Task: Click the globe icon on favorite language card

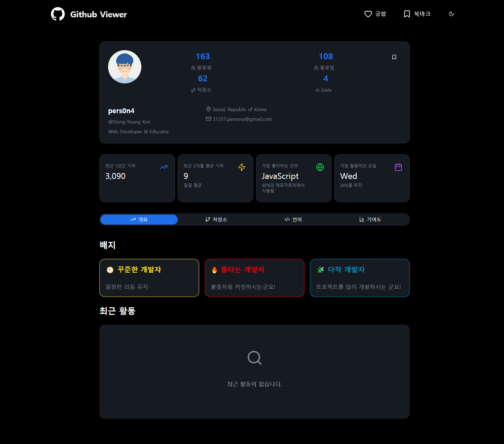Action: 320,167
